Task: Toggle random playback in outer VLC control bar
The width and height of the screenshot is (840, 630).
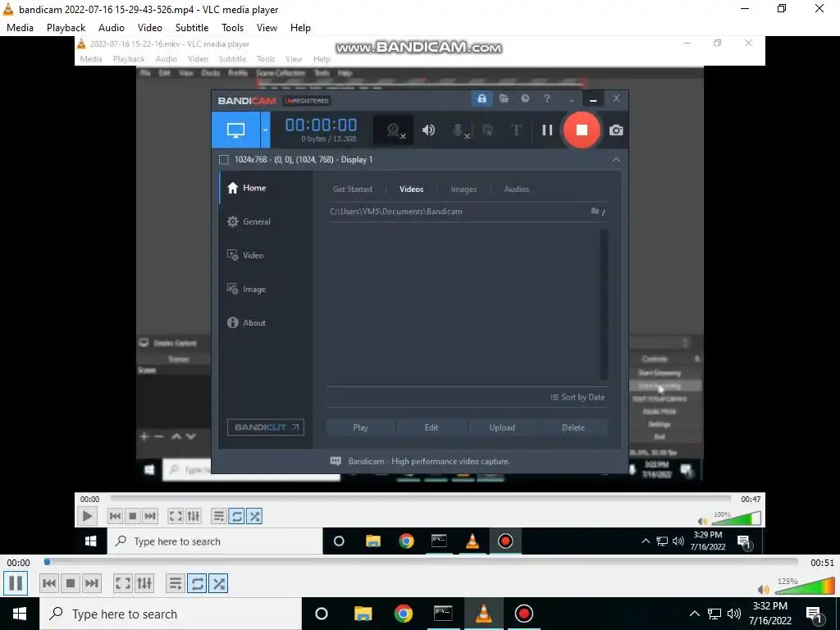Action: pyautogui.click(x=218, y=583)
